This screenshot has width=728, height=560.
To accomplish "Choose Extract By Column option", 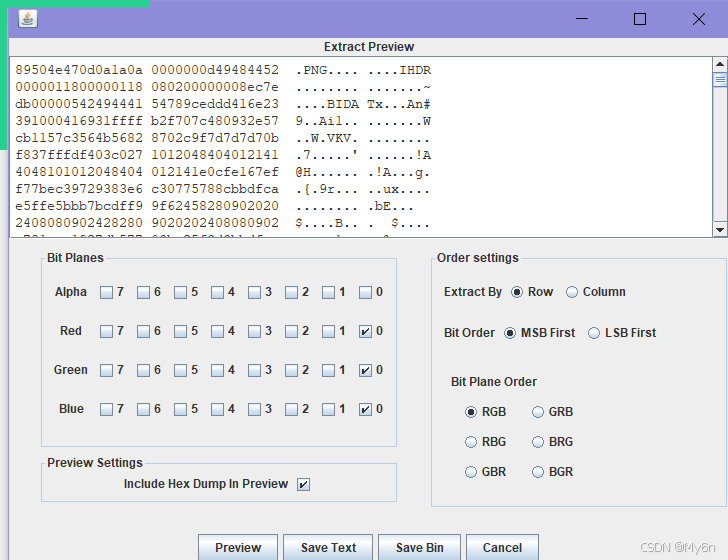I will [572, 292].
